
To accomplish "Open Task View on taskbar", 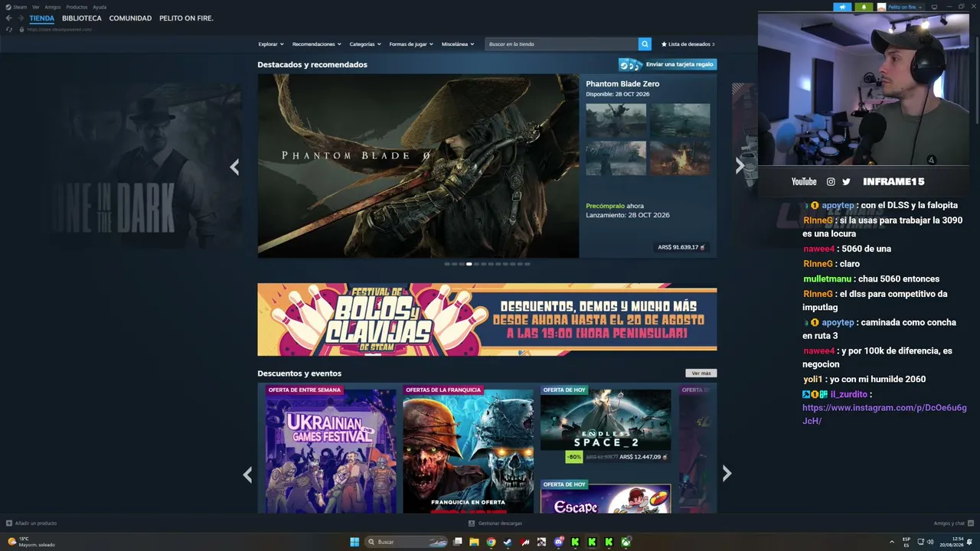I will click(x=457, y=542).
